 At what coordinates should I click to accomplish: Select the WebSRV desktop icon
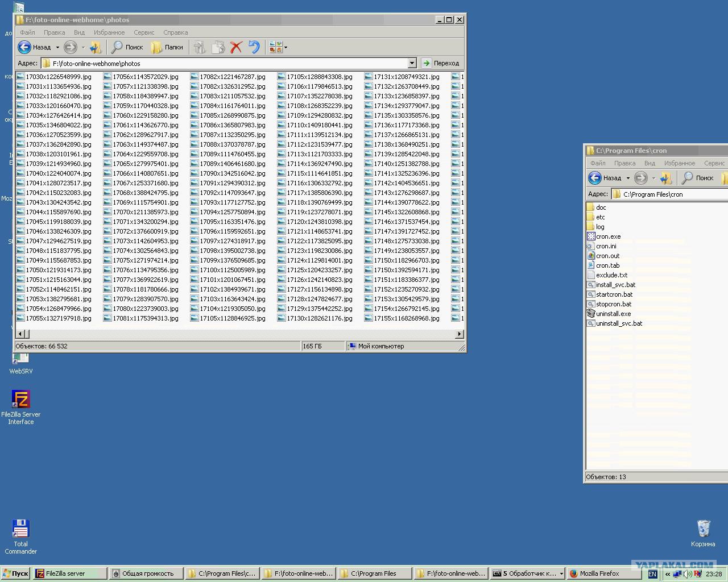[x=20, y=363]
